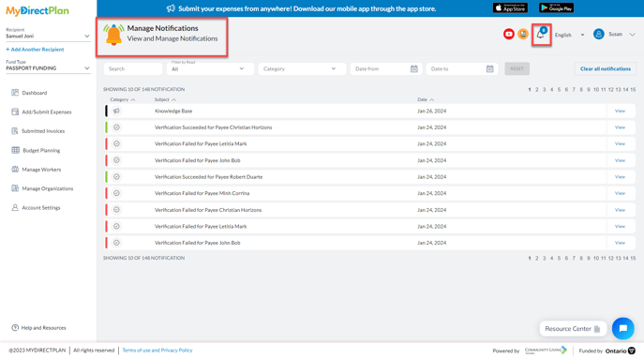
Task: Expand the Fund Type Passport Funding dropdown
Action: click(48, 68)
